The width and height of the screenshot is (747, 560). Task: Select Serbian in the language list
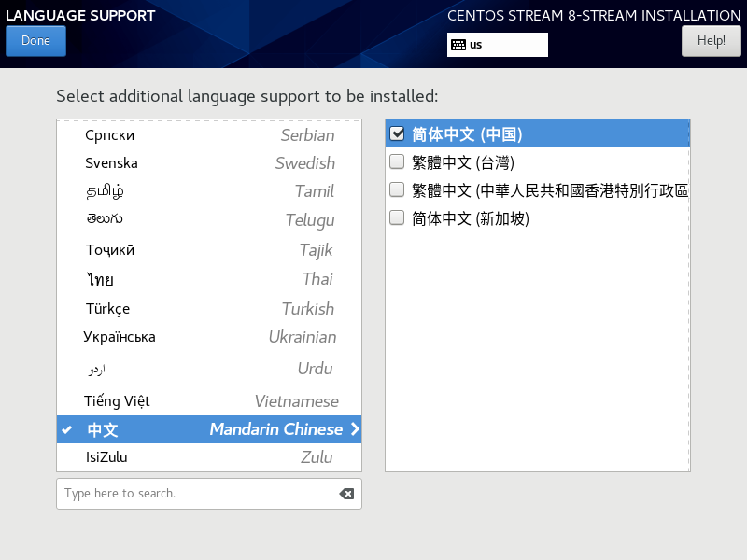click(209, 135)
